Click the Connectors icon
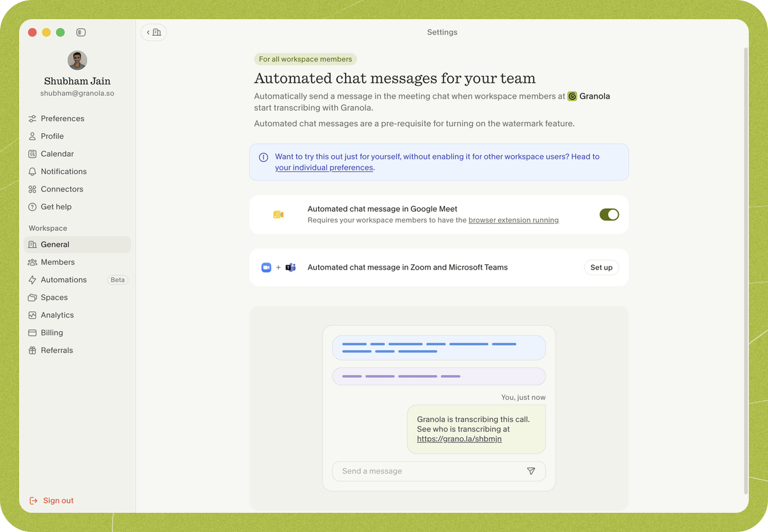 [x=33, y=189]
